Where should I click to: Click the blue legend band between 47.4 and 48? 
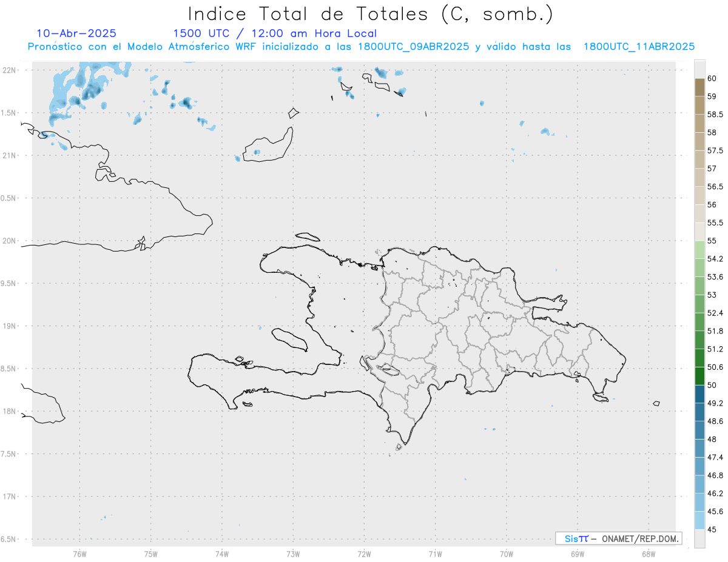coord(699,448)
